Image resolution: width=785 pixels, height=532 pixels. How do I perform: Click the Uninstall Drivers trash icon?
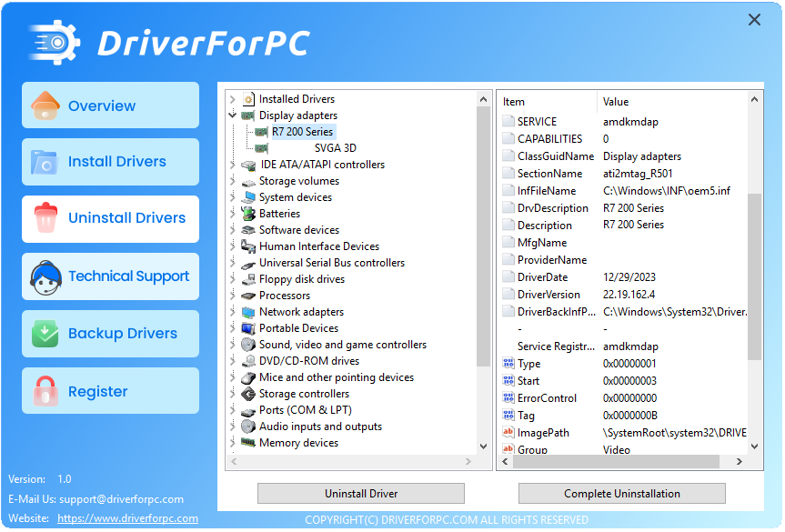[45, 217]
